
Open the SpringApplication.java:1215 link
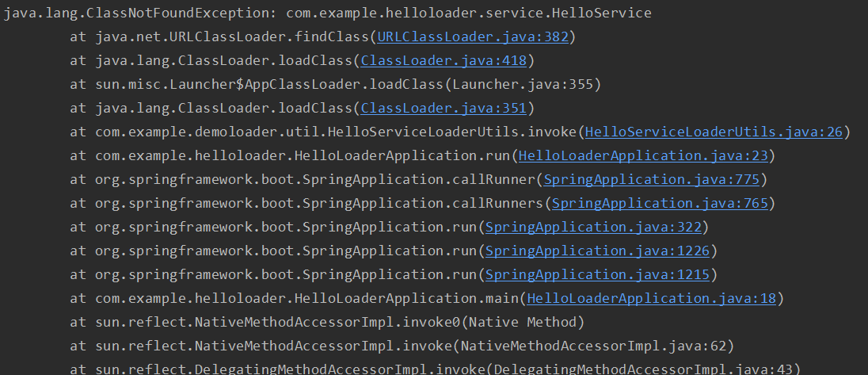coord(597,275)
